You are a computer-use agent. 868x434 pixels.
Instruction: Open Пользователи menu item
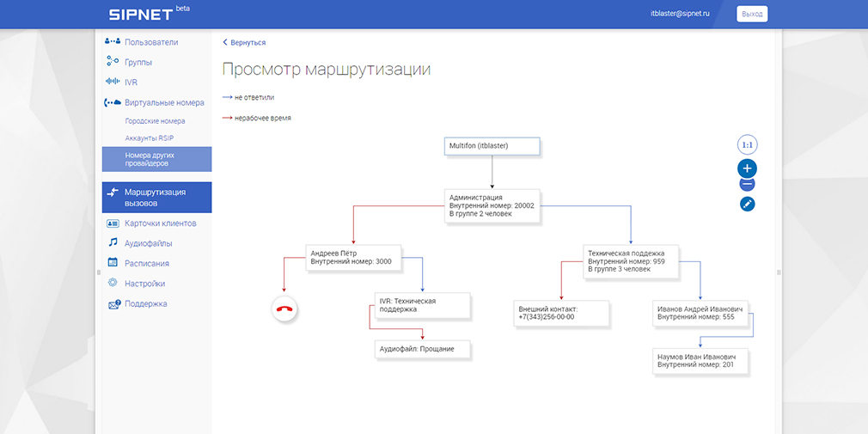tap(151, 42)
